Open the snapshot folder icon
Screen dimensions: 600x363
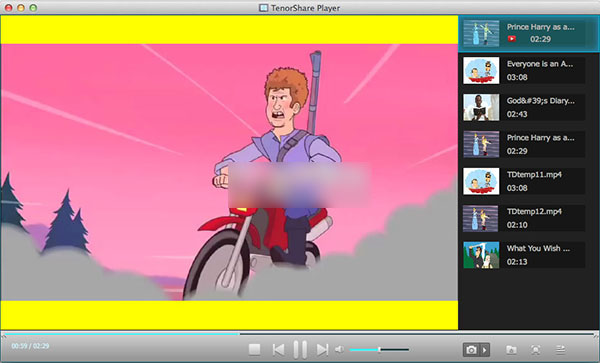(x=511, y=350)
